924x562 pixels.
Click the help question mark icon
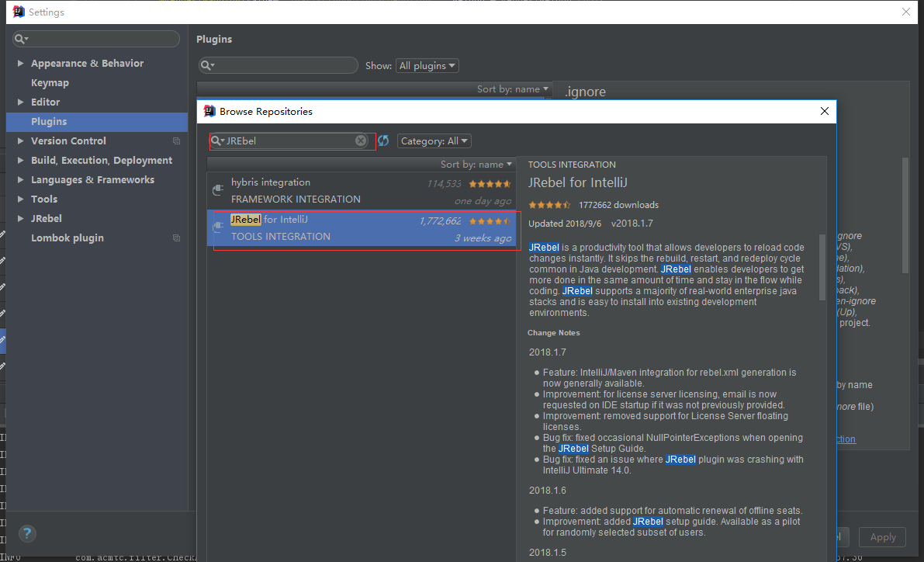[x=27, y=533]
